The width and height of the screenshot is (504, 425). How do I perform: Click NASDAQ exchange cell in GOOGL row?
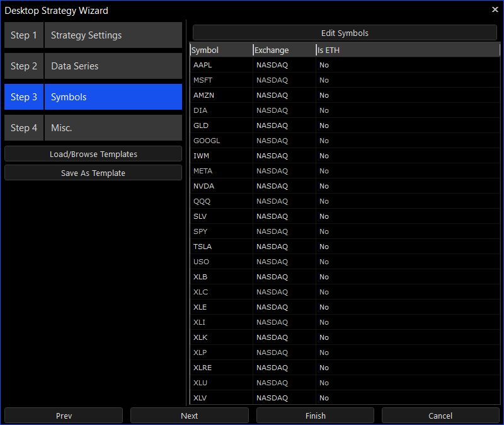(x=285, y=141)
